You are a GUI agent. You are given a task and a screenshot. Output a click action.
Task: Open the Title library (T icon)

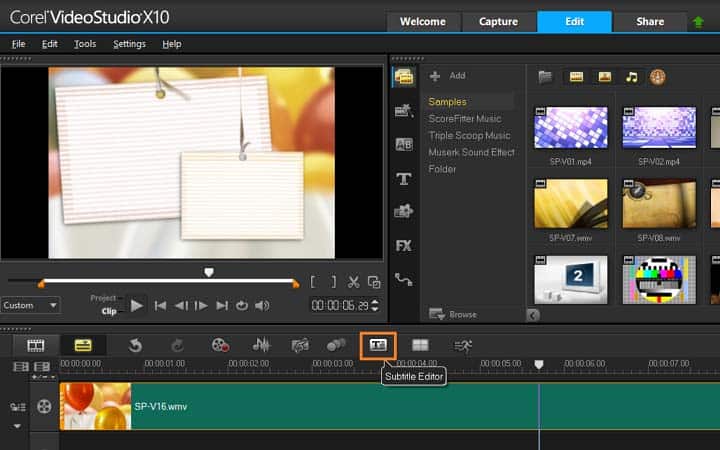(404, 179)
